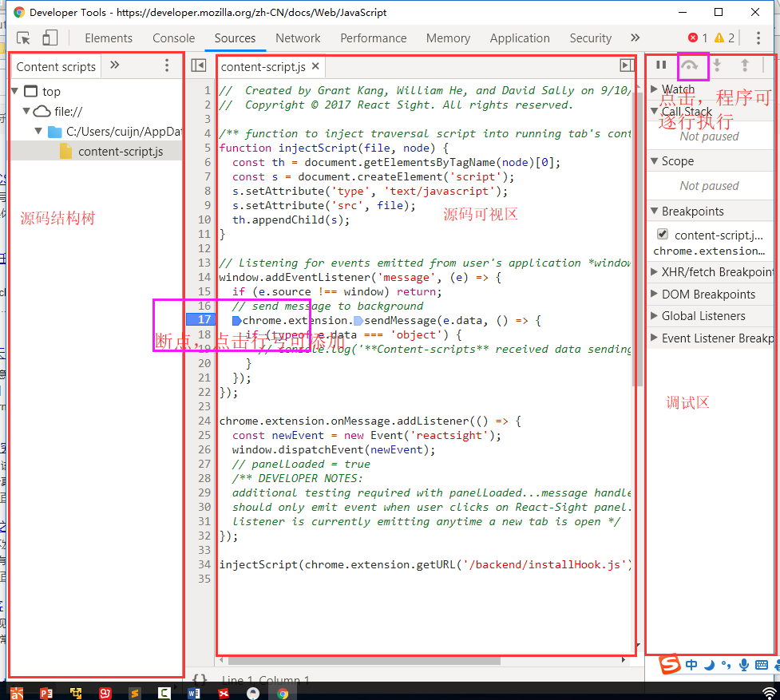The image size is (780, 700).
Task: Switch to the Security tab
Action: coord(591,38)
